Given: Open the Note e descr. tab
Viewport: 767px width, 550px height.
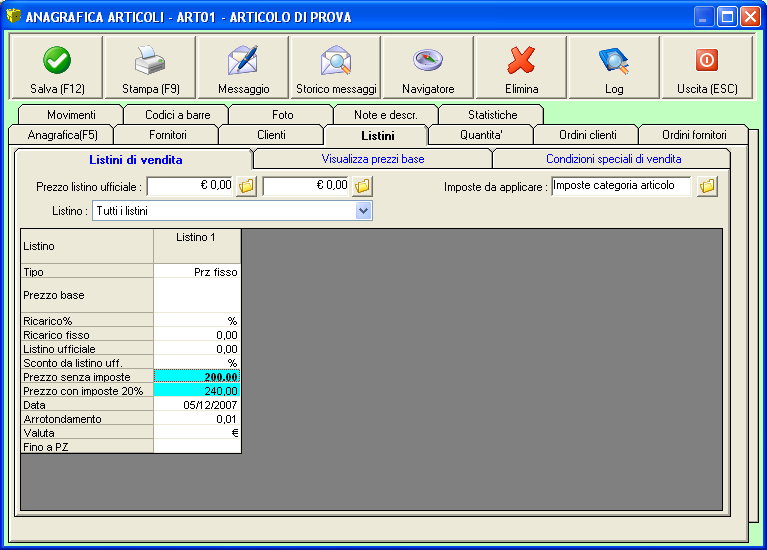Looking at the screenshot, I should 385,115.
